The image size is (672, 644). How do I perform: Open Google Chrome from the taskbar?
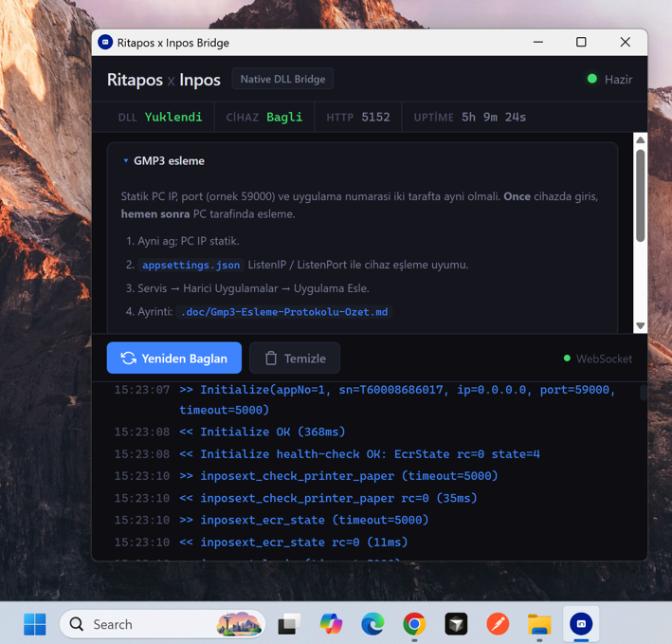414,624
